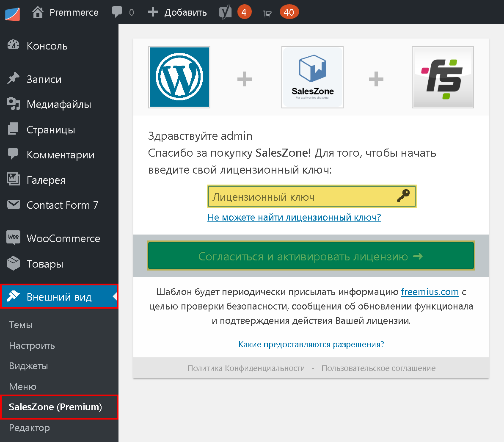
Task: Click Добавить in the admin bar
Action: 185,12
